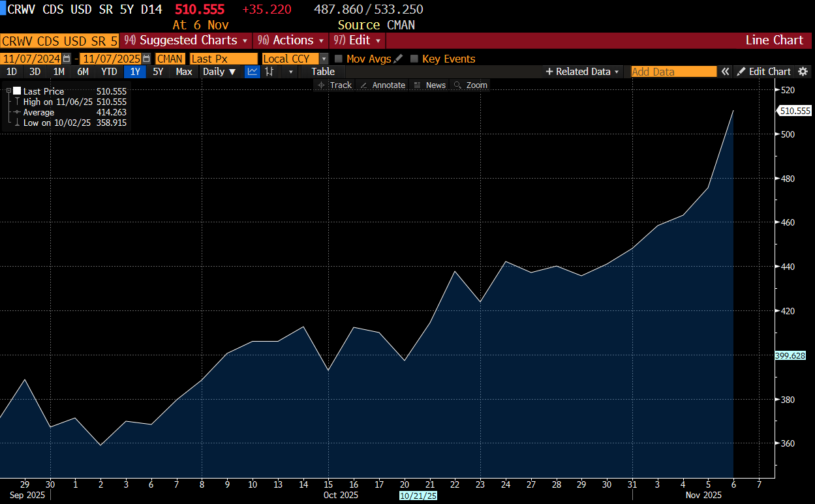Enable the Key Events checkbox
The height and width of the screenshot is (504, 815).
[414, 59]
